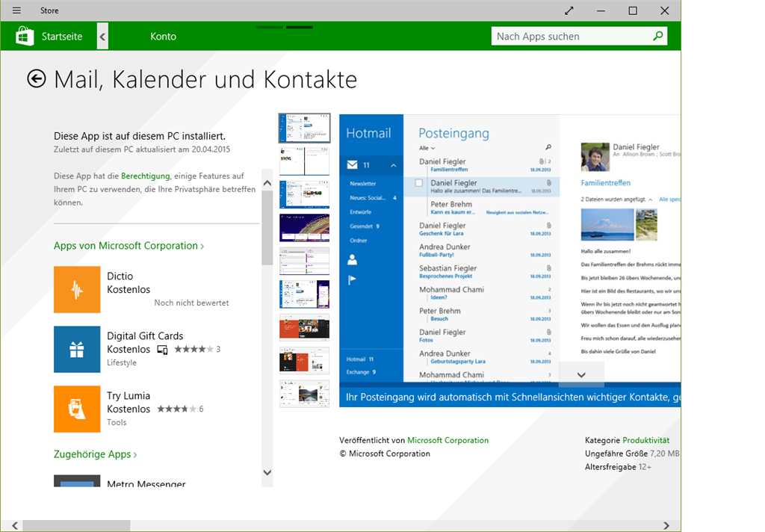The width and height of the screenshot is (765, 532).
Task: Select the colorful dark fourth thumbnail
Action: [305, 227]
